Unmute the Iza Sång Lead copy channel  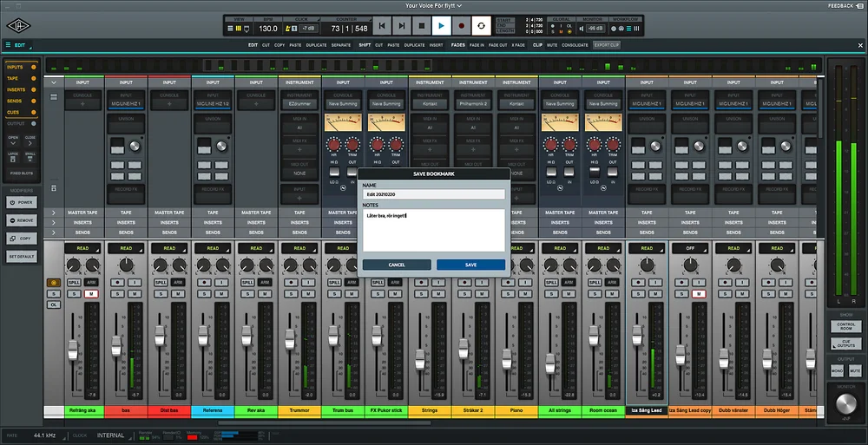click(x=699, y=294)
